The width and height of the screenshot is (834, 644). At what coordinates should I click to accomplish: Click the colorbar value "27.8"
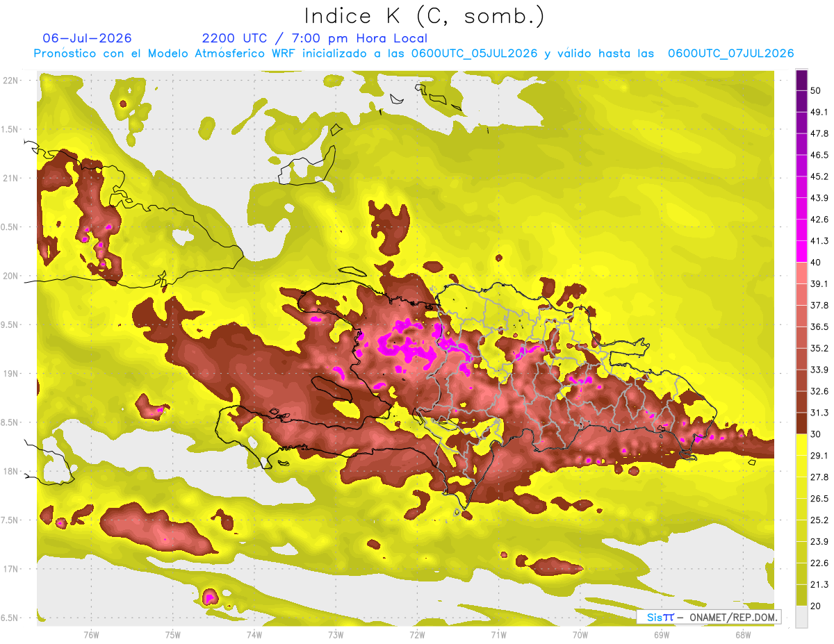click(820, 477)
